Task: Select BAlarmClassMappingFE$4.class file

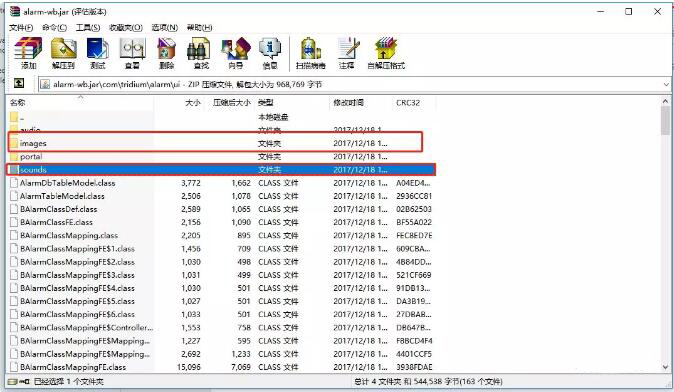Action: pyautogui.click(x=221, y=288)
